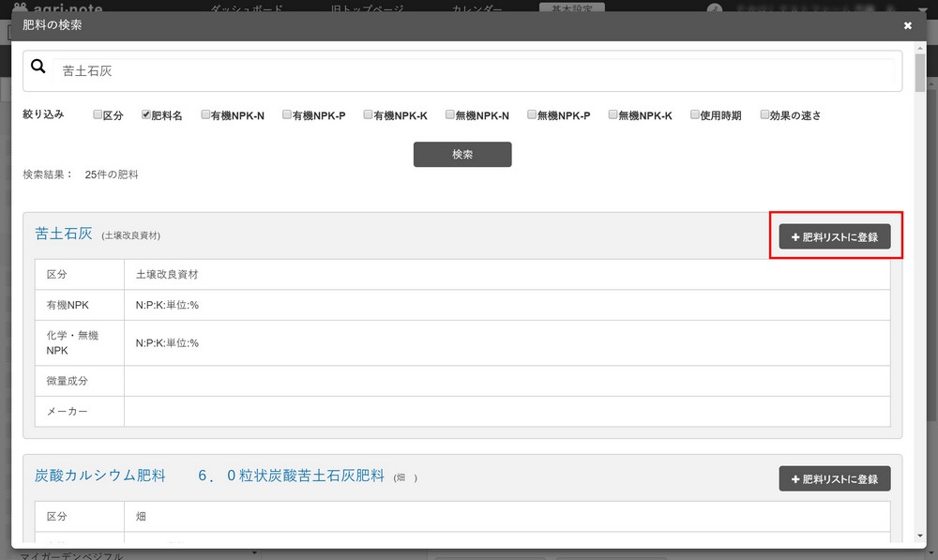This screenshot has height=560, width=938.
Task: Check the 使用時期 filter option
Action: coord(695,115)
